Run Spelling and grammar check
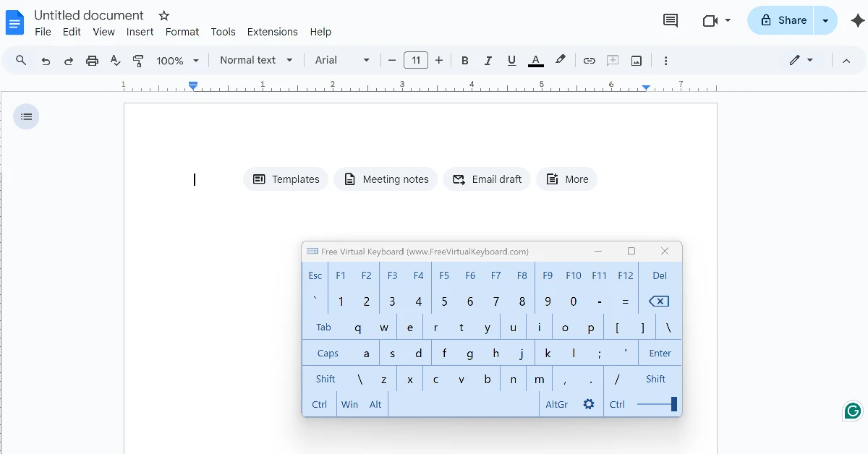Screen dimensions: 868x454 (x=115, y=60)
